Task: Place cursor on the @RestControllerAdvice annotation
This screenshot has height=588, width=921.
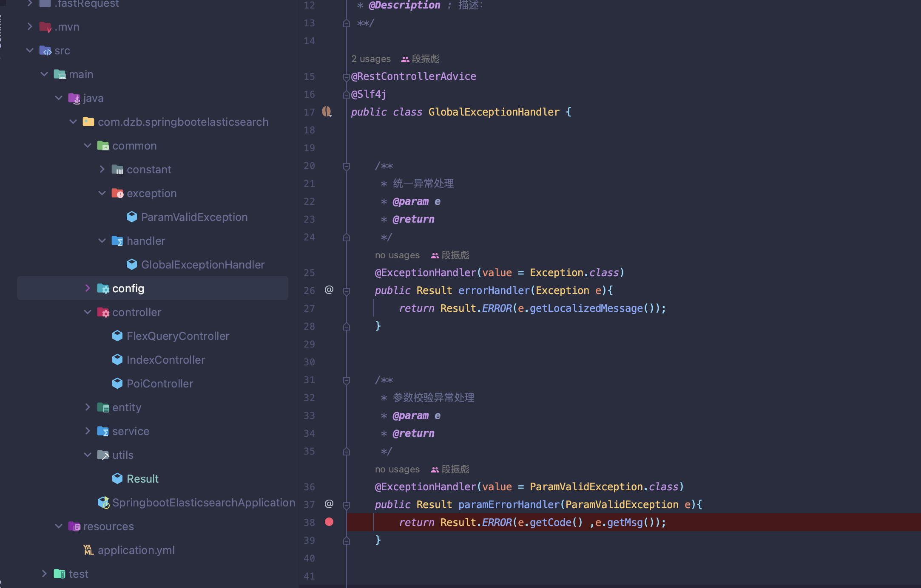Action: pyautogui.click(x=414, y=76)
